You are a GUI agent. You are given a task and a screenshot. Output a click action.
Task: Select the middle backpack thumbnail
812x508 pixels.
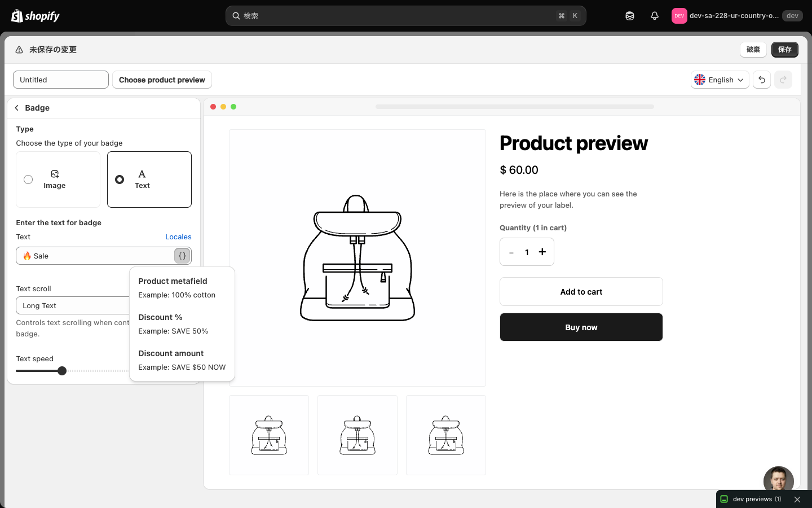click(x=358, y=435)
